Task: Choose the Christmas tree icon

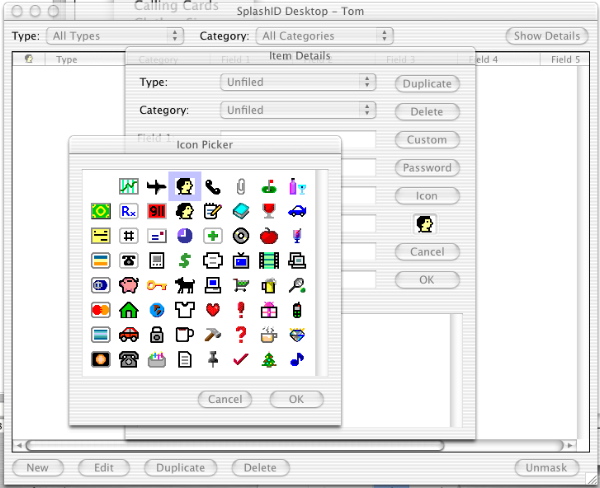Action: click(269, 359)
